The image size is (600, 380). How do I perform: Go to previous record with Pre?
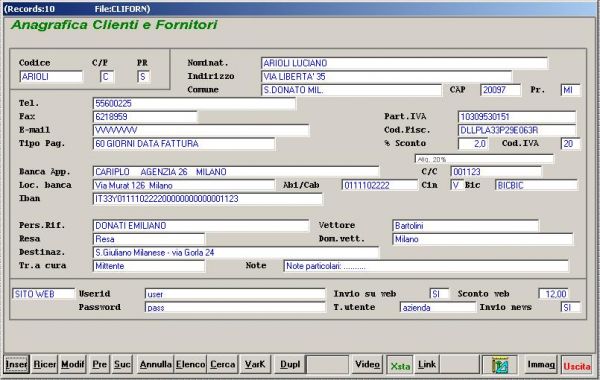click(99, 364)
